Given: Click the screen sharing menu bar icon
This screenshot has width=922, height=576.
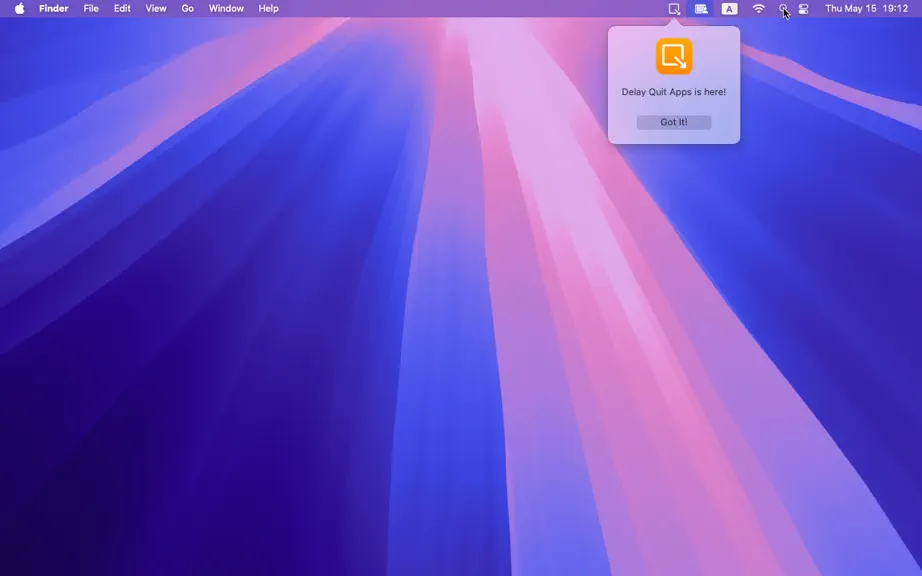Looking at the screenshot, I should 701,9.
